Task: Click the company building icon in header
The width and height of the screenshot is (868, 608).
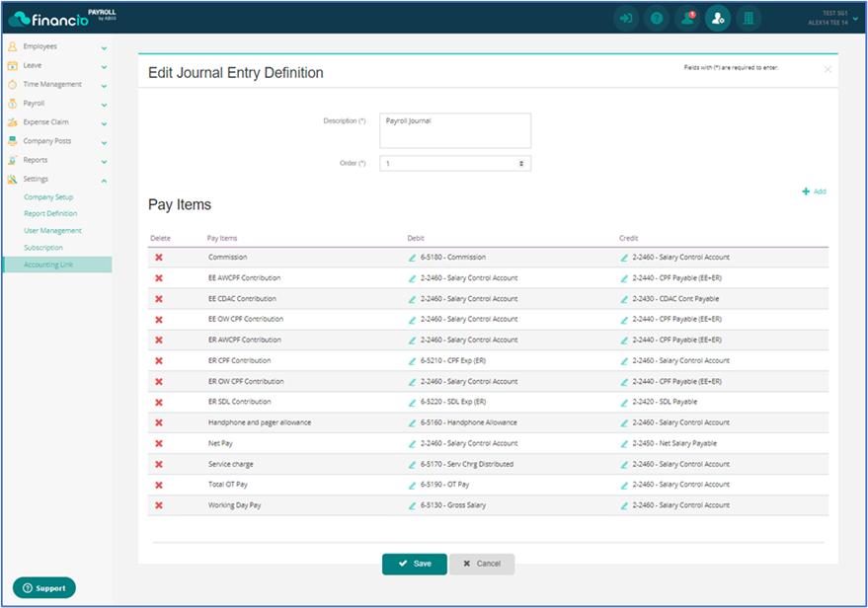Action: [748, 18]
